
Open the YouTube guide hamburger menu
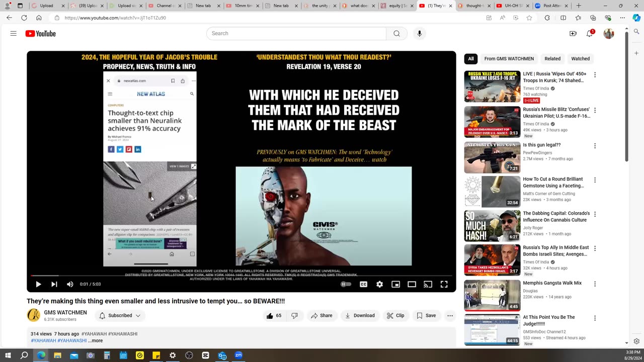(x=14, y=34)
